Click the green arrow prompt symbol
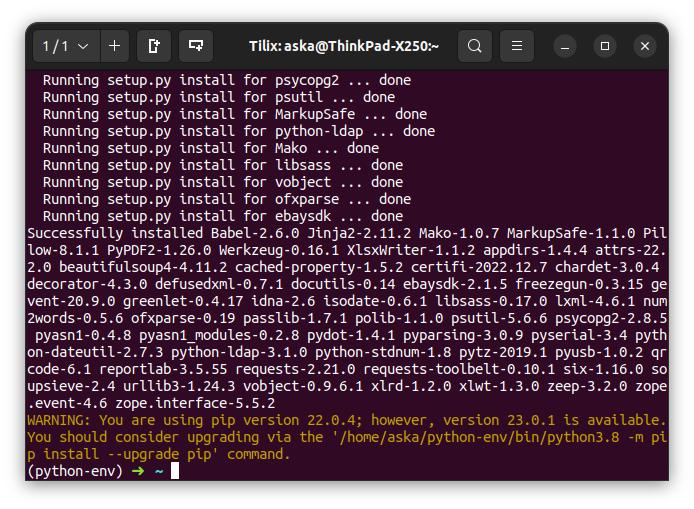Screen dimensions: 694x509 click(137, 471)
